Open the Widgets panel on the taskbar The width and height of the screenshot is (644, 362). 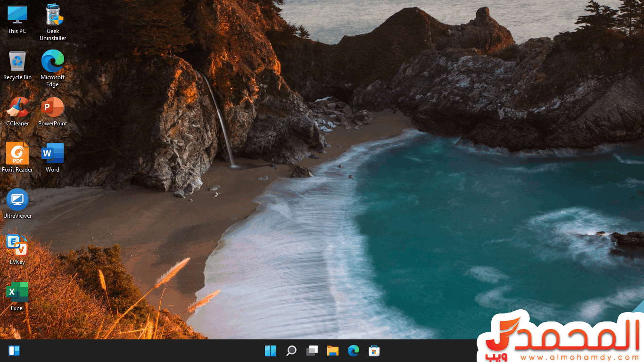(x=14, y=351)
